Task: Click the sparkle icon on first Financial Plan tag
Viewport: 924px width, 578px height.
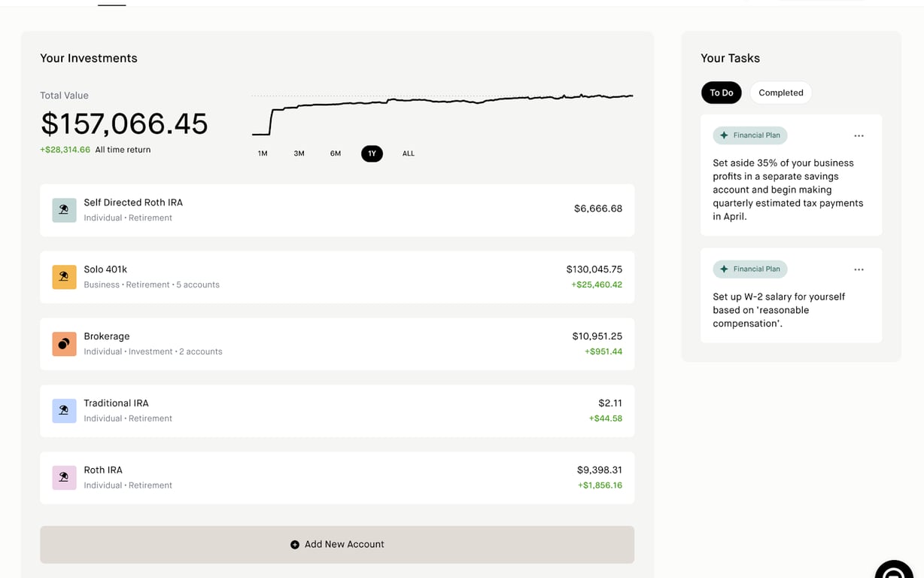Action: pyautogui.click(x=724, y=135)
